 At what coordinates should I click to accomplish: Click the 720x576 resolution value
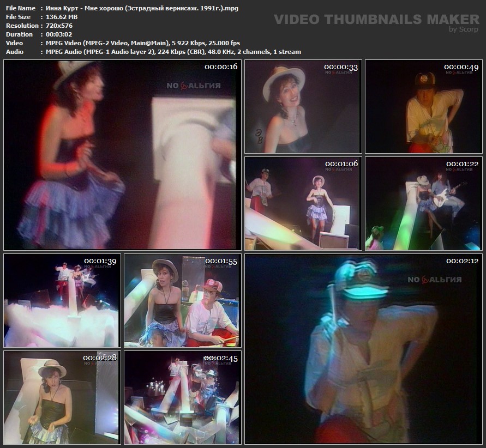click(55, 26)
